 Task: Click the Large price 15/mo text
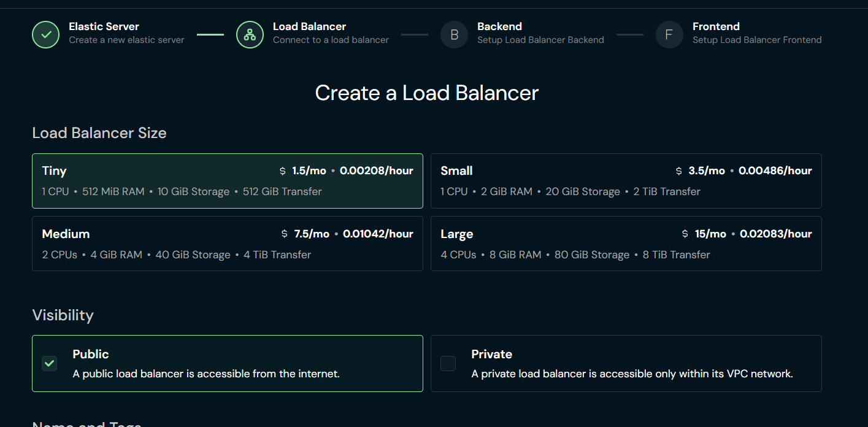(x=710, y=234)
